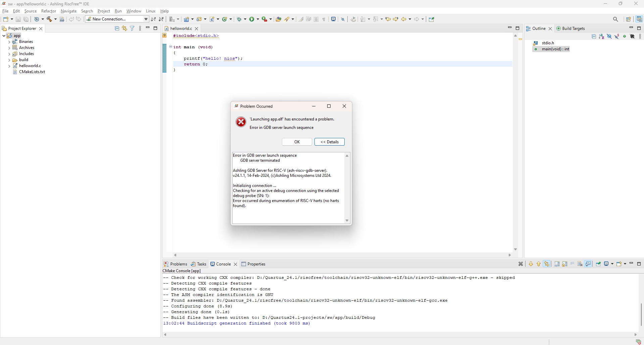Screen dimensions: 644x345
Task: Open the File menu
Action: coord(5,11)
